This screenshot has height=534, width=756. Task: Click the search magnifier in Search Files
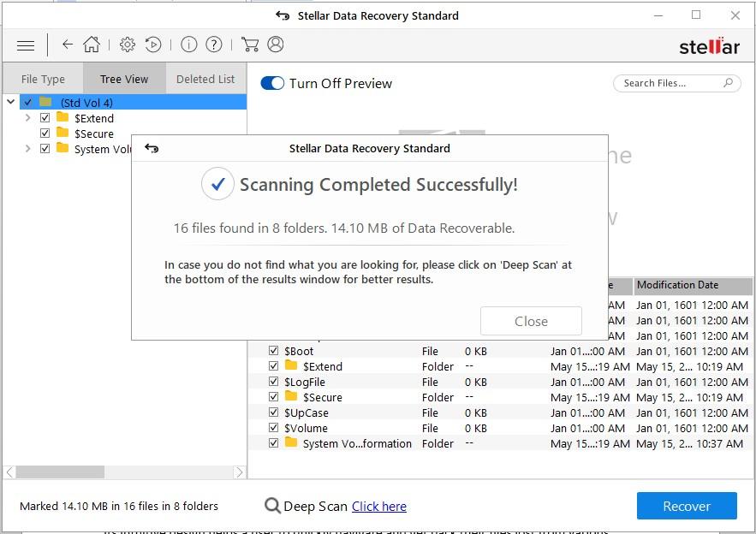[x=728, y=83]
